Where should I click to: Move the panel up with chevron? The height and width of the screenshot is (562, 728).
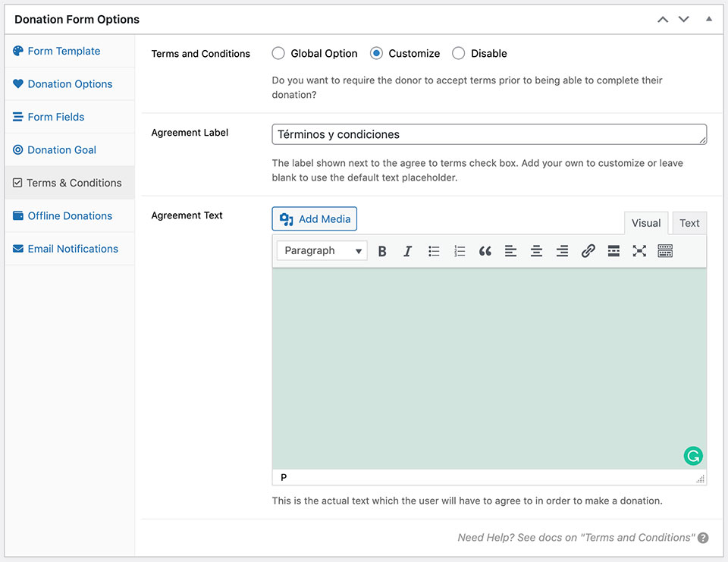pos(663,20)
